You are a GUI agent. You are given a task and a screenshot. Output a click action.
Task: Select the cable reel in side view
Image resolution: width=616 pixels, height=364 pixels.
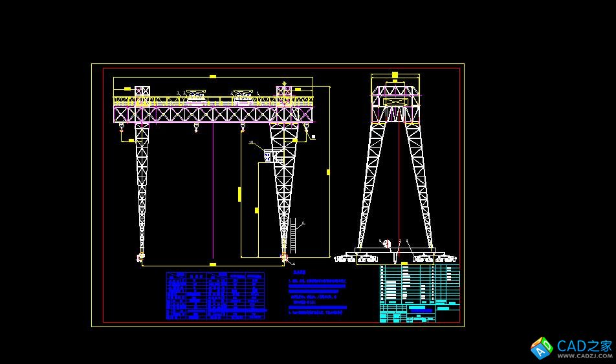pyautogui.click(x=387, y=244)
